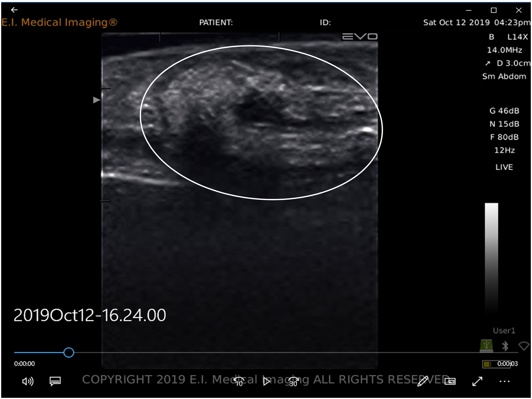Click the 'D 3.0cm' depth value
Viewport: 532px width, 399px height.
coord(513,63)
